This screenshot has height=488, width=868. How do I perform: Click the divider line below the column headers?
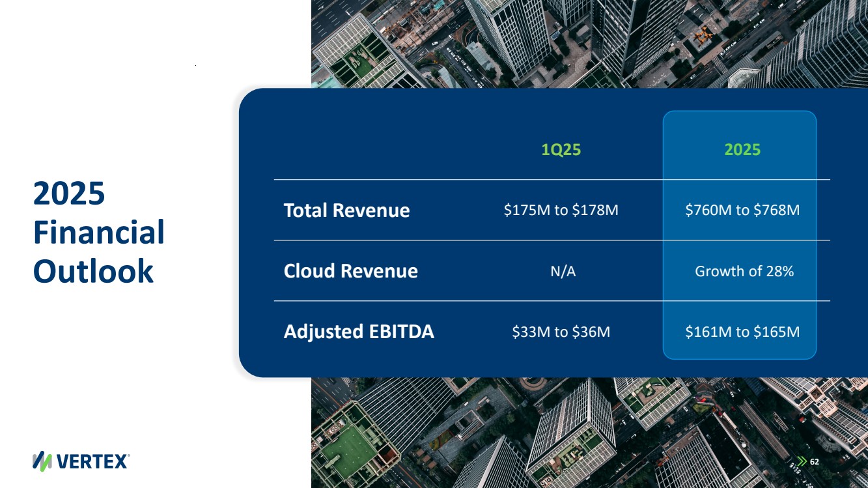(456, 180)
